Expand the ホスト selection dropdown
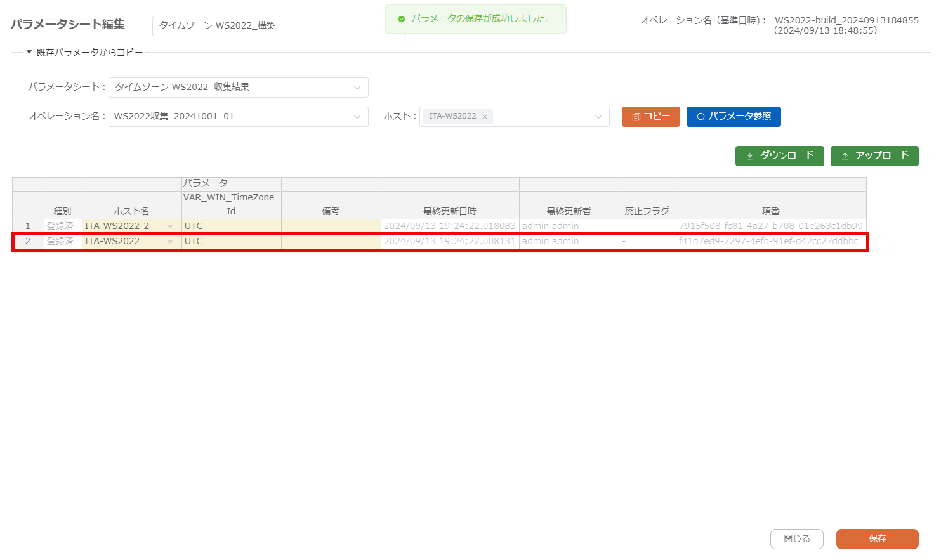 598,117
